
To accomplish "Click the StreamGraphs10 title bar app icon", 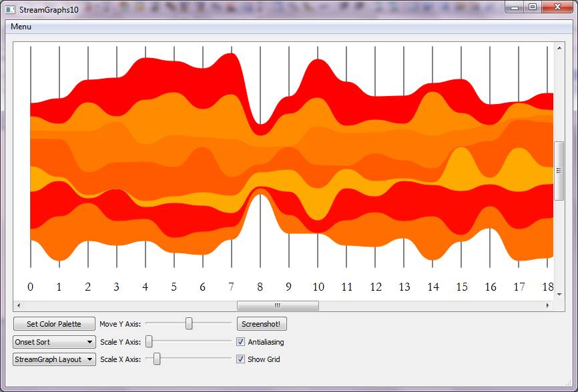I will click(10, 9).
